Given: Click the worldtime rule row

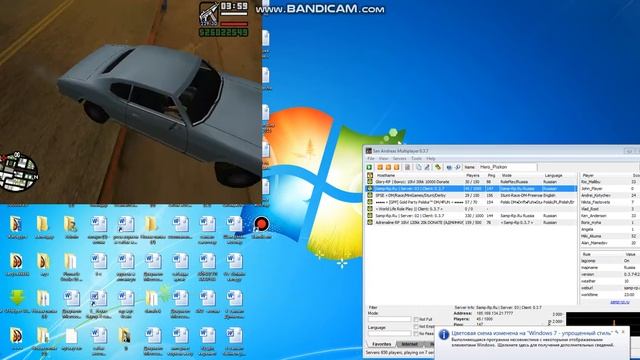Looking at the screenshot, I should click(x=610, y=294).
